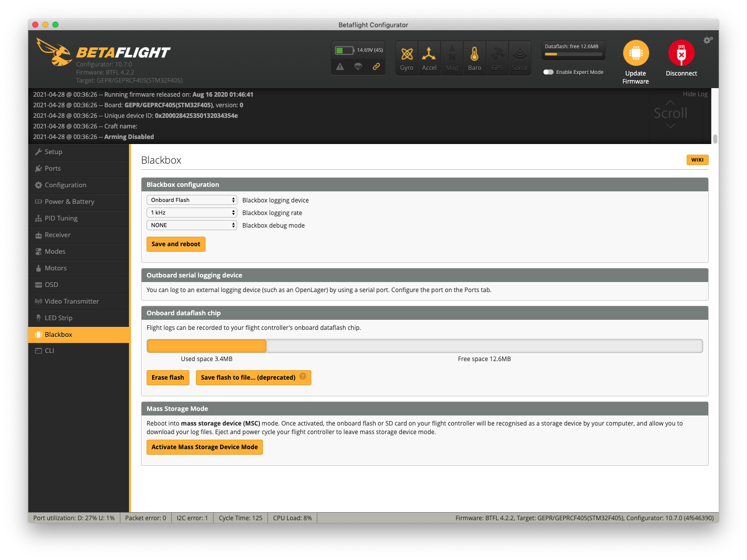The width and height of the screenshot is (747, 560).
Task: Click the Cycle Time: 125 status entry
Action: point(241,518)
